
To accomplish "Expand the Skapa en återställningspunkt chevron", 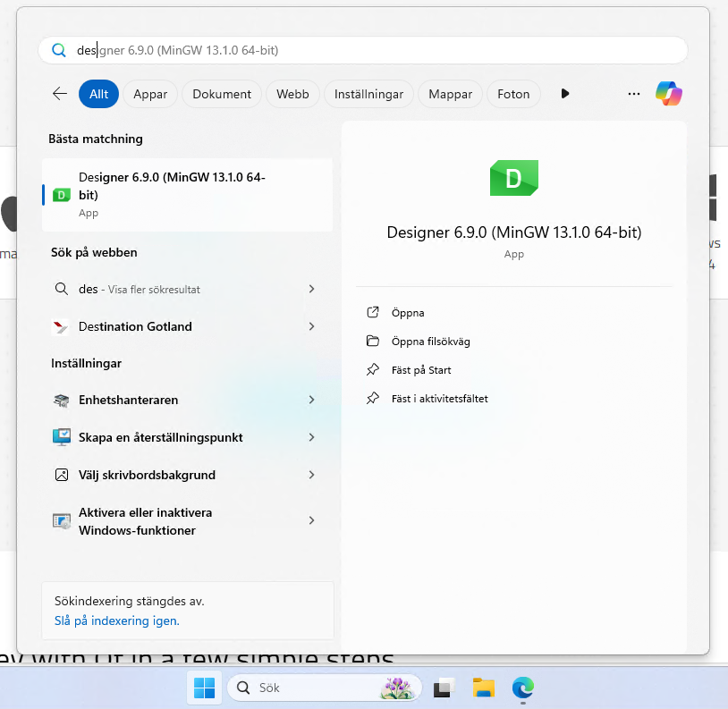I will tap(311, 437).
